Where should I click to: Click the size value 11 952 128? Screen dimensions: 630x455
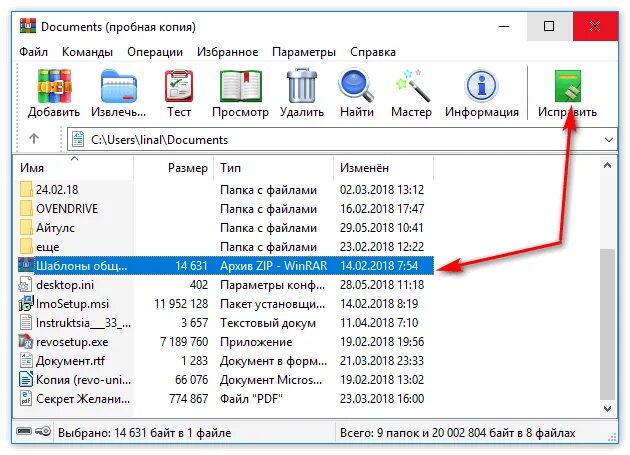181,303
